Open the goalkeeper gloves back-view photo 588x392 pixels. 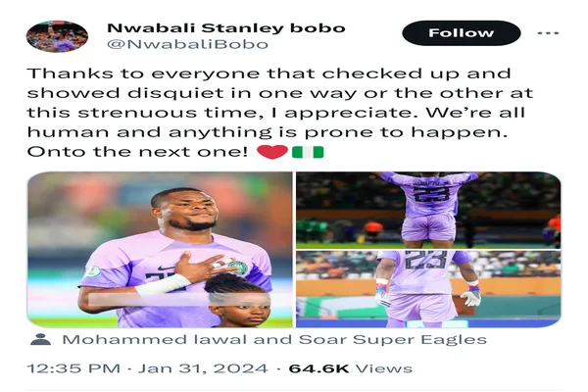coord(428,289)
